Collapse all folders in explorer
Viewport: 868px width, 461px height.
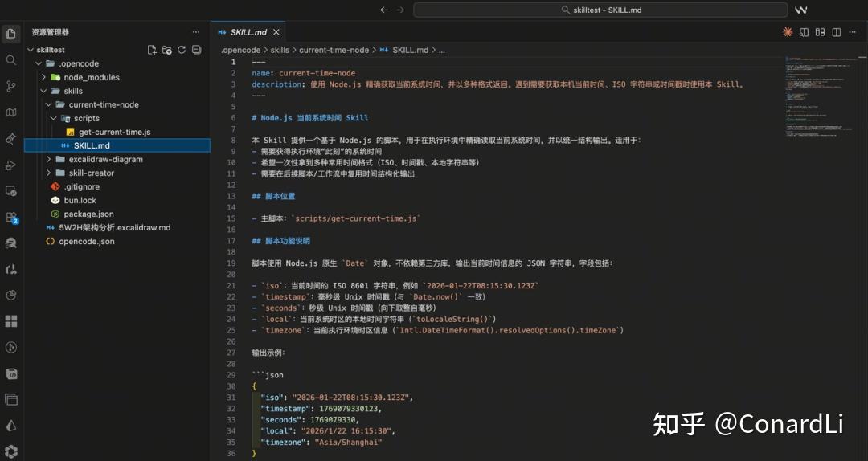tap(196, 50)
